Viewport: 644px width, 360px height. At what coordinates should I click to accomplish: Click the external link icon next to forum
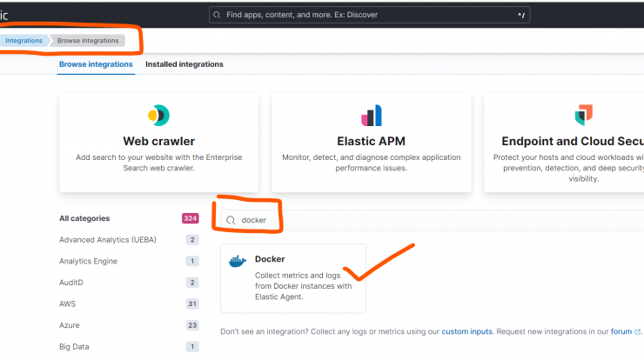point(637,331)
